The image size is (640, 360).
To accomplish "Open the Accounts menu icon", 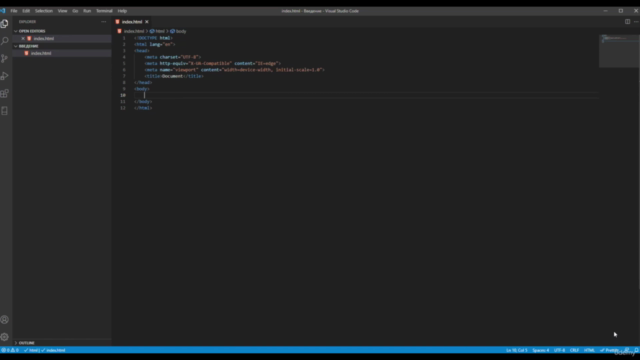I will (4, 320).
